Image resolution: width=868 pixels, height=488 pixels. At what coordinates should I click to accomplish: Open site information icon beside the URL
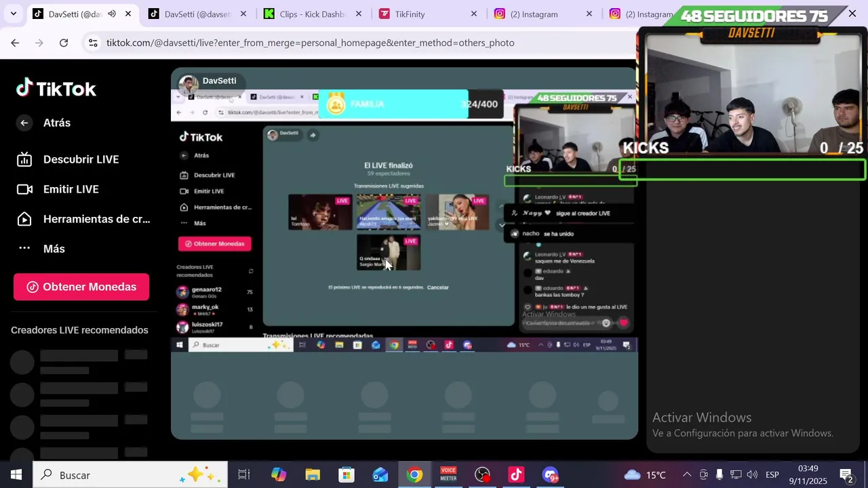coord(93,43)
